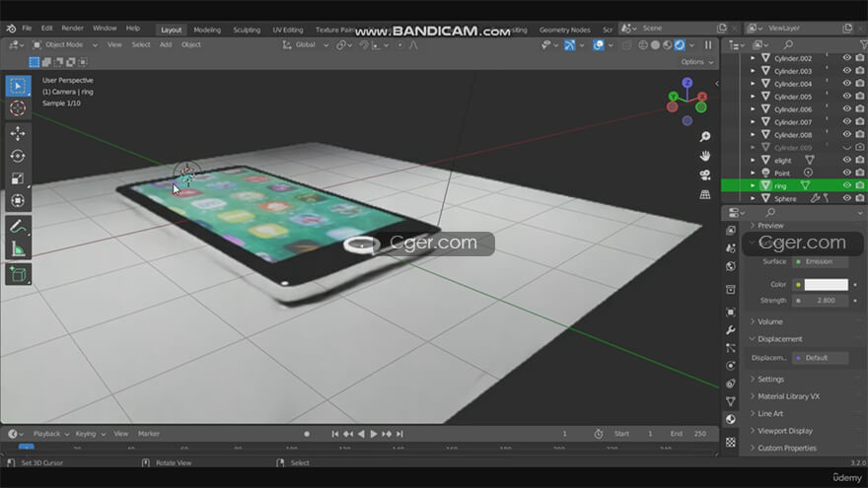Switch to rendered viewport shading
Screen dimensions: 868x488
[x=680, y=45]
